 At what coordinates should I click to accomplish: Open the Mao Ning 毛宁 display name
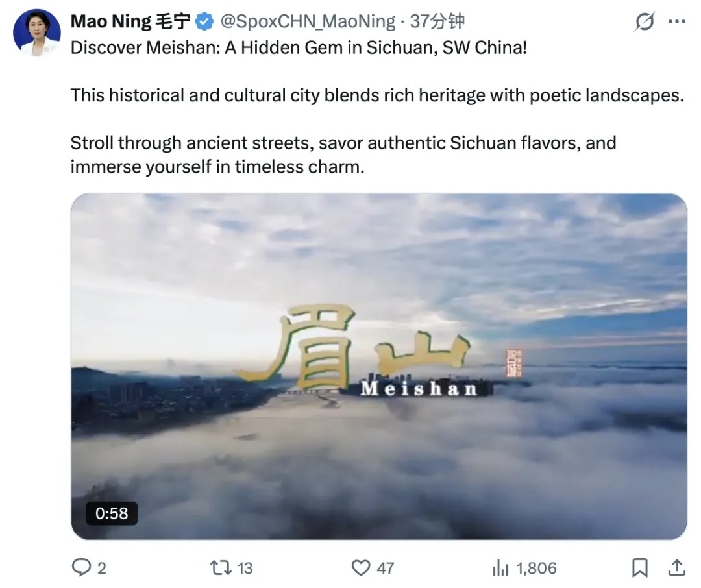pyautogui.click(x=130, y=21)
